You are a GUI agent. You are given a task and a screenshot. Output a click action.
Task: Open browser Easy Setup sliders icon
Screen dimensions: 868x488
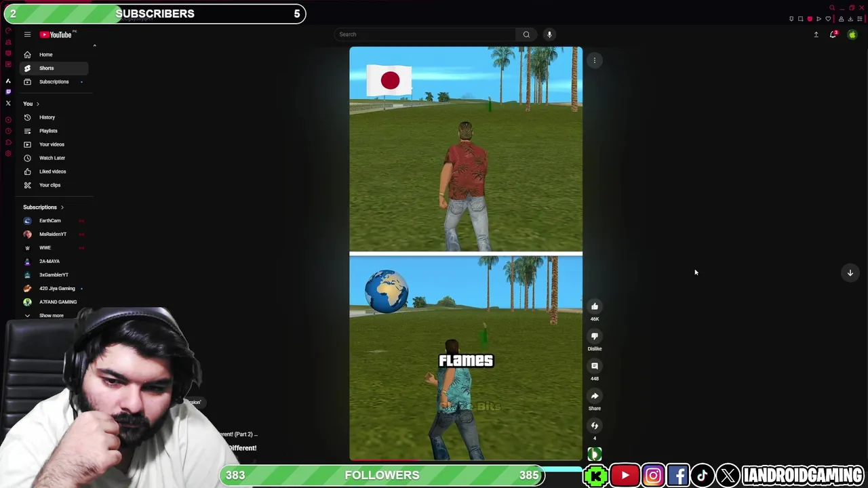tap(859, 19)
